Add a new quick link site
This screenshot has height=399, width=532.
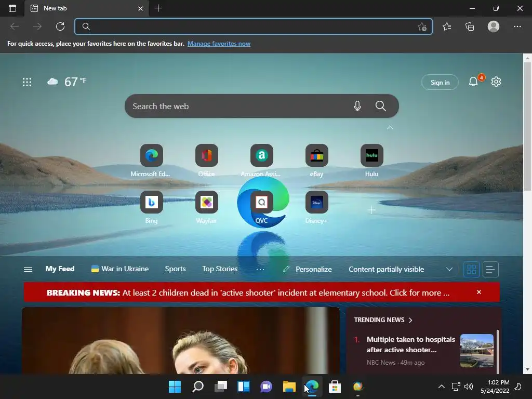(371, 210)
